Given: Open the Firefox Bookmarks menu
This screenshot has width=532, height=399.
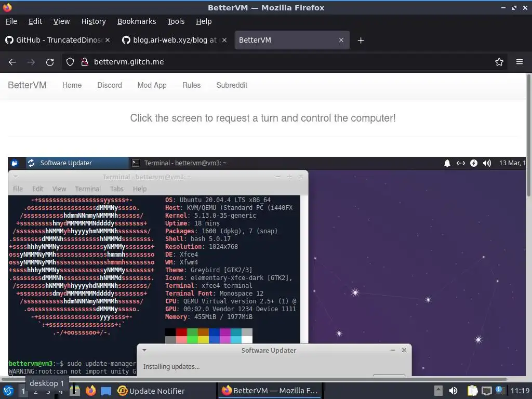Looking at the screenshot, I should 137,21.
